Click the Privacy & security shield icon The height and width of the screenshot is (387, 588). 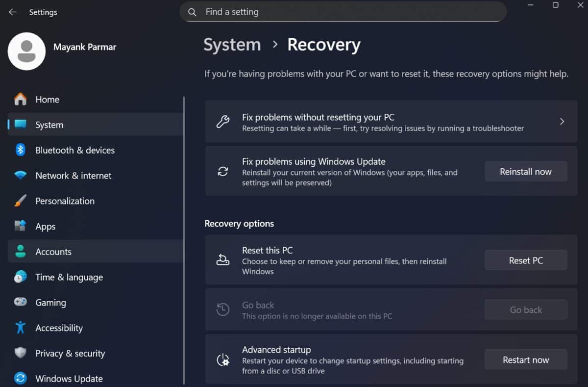tap(20, 353)
